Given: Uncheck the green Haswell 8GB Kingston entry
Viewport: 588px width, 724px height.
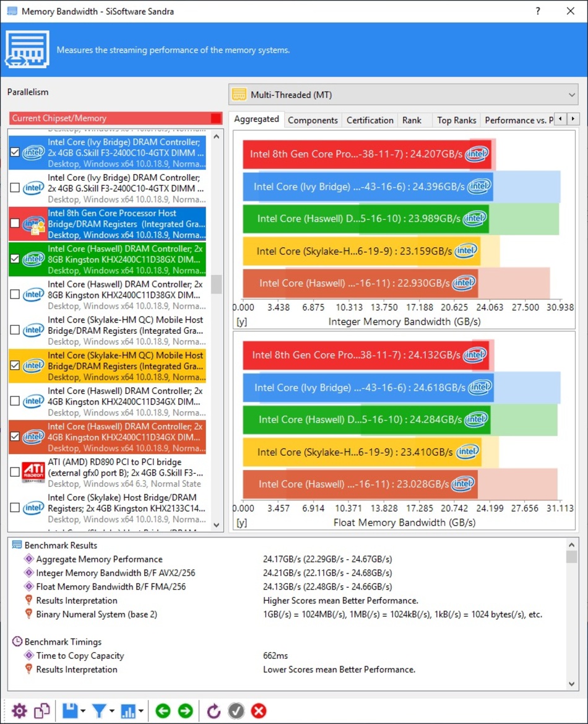Looking at the screenshot, I should [15, 259].
